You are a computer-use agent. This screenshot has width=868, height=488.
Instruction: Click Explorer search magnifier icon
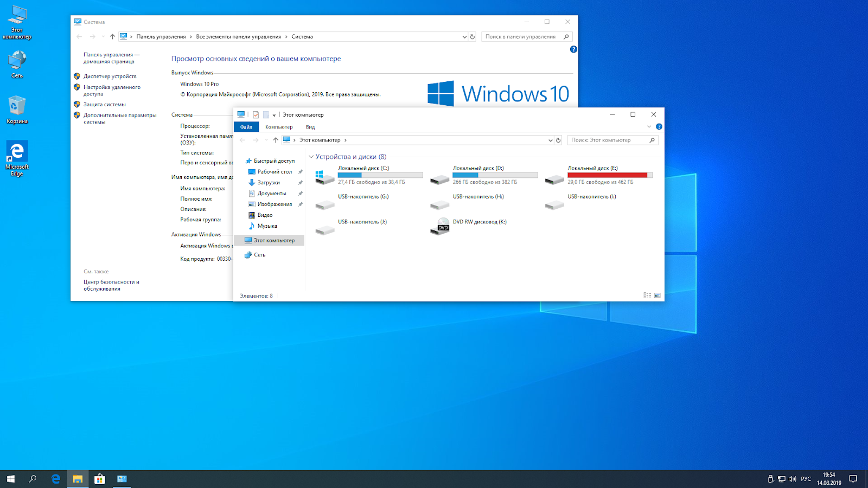[652, 140]
